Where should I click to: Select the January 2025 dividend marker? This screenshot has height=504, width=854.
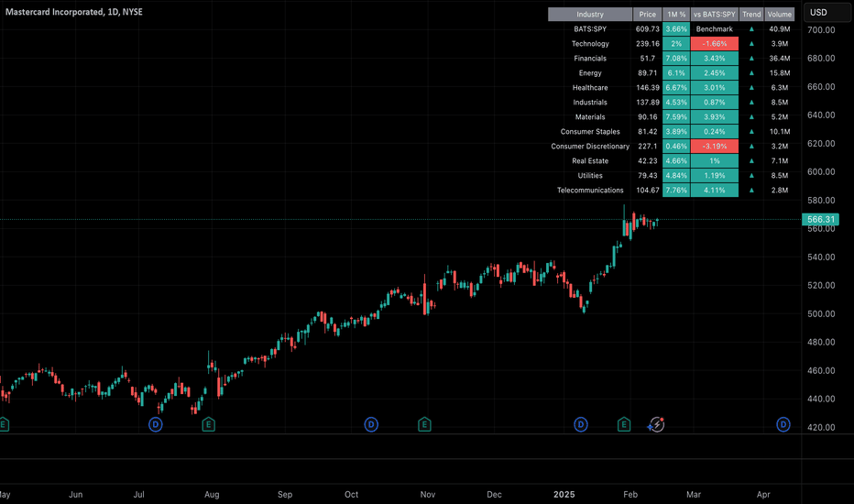(581, 424)
